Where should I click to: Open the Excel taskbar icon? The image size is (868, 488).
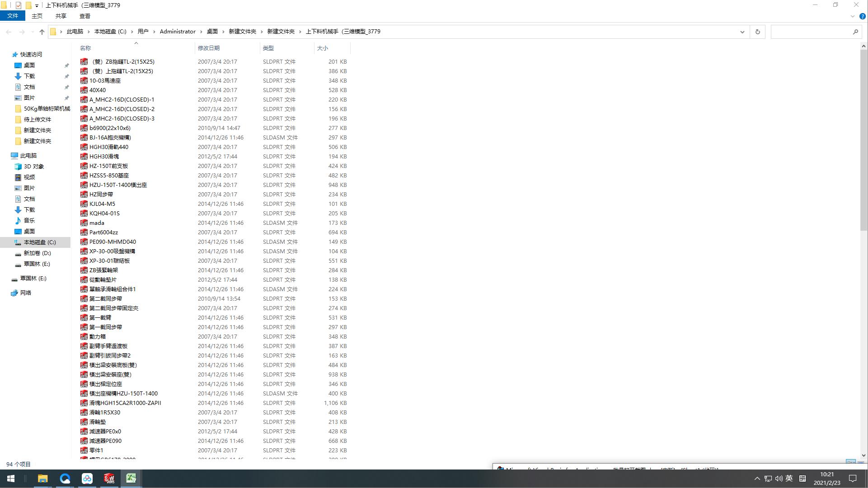[x=131, y=479]
